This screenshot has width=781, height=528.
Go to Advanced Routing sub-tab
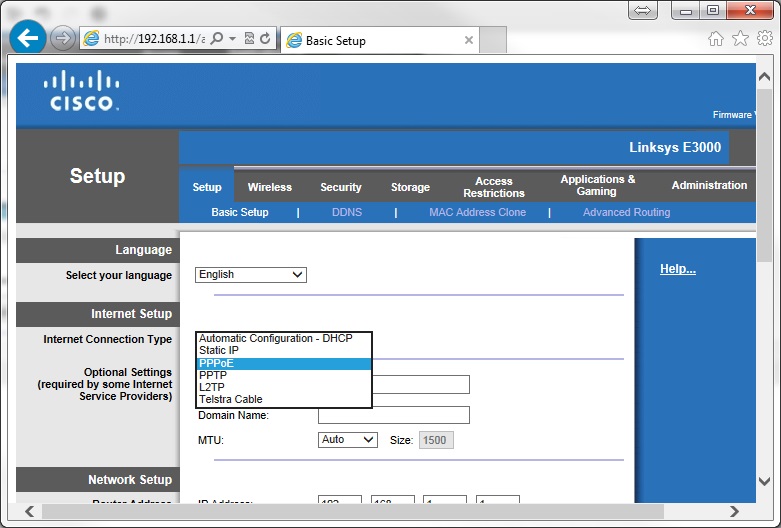[x=626, y=212]
